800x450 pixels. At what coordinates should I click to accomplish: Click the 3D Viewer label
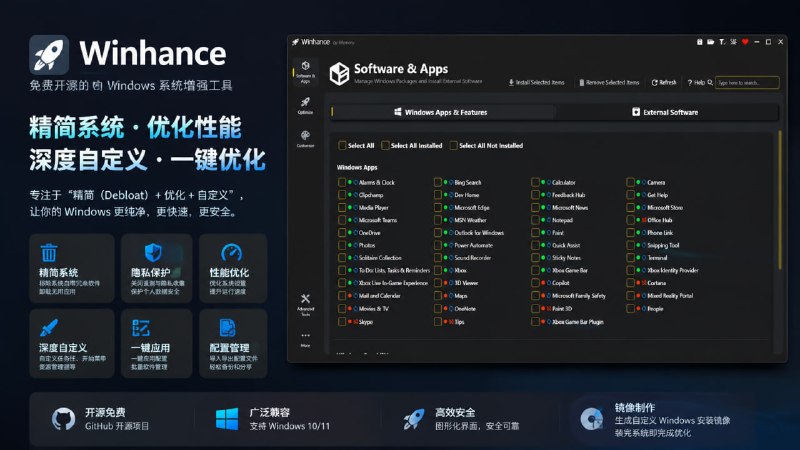coord(466,283)
